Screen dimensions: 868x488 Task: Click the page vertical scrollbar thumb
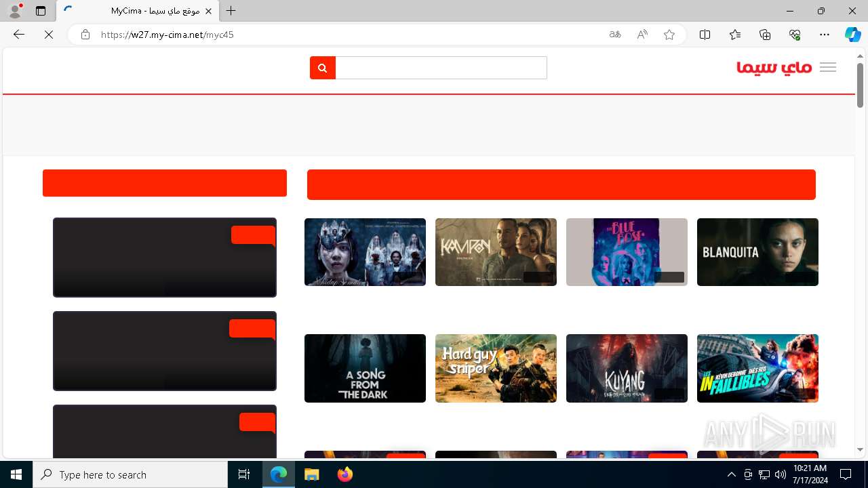861,85
